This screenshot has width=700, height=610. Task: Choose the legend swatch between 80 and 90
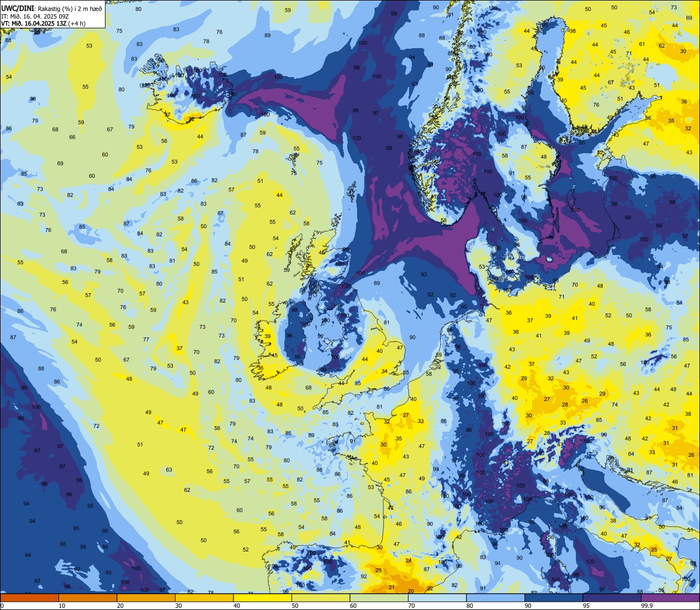click(x=495, y=597)
